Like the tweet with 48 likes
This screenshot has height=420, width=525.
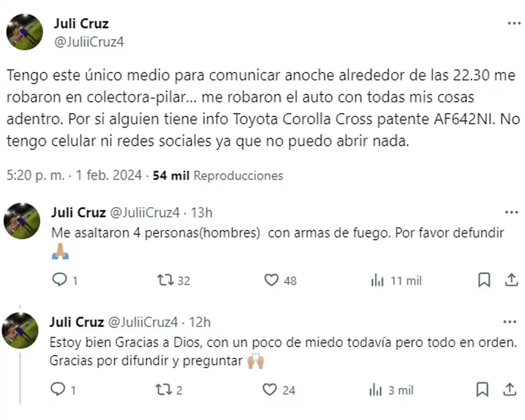(x=271, y=280)
